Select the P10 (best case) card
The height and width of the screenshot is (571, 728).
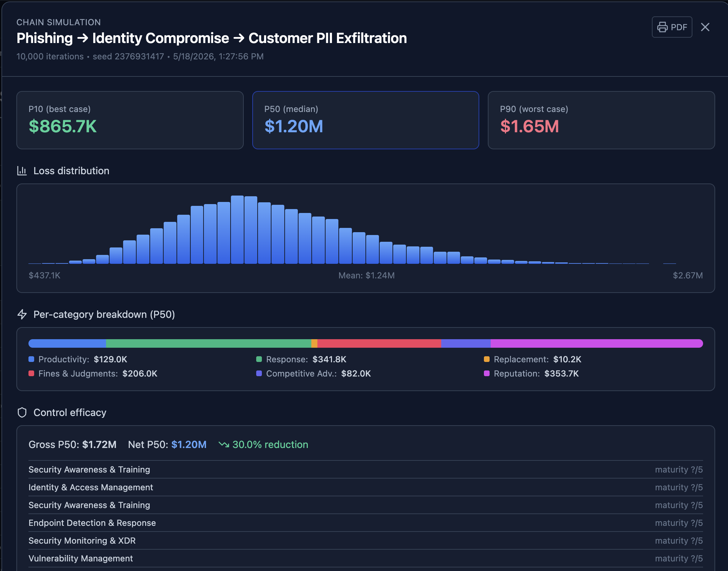130,120
